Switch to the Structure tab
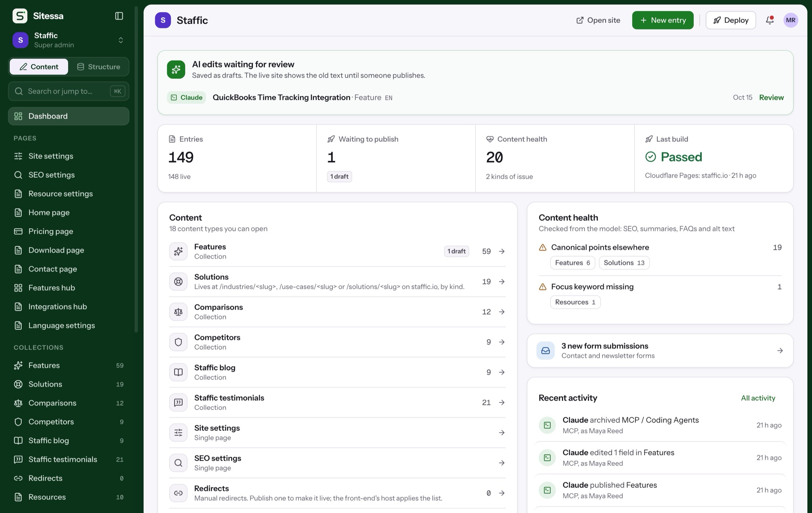Viewport: 812px width, 513px height. tap(98, 67)
